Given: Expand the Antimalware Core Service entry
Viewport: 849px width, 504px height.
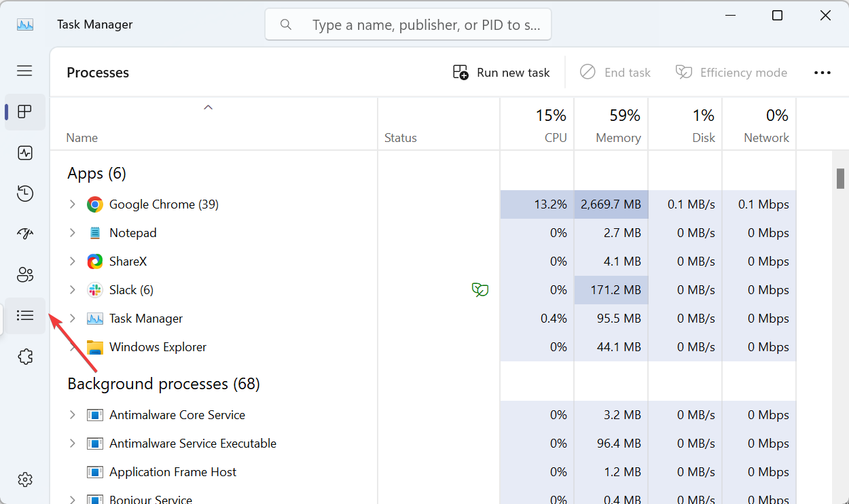Looking at the screenshot, I should [73, 415].
